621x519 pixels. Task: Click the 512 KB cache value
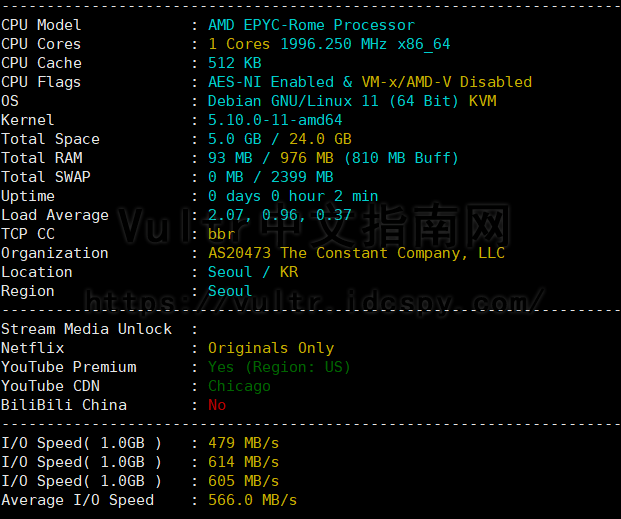235,63
